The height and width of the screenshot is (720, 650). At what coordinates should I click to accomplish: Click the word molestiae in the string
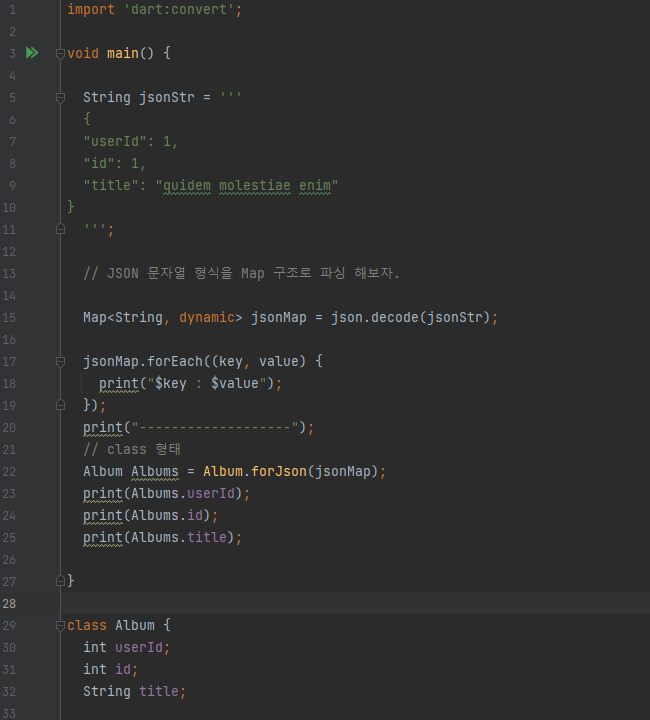[x=255, y=186]
